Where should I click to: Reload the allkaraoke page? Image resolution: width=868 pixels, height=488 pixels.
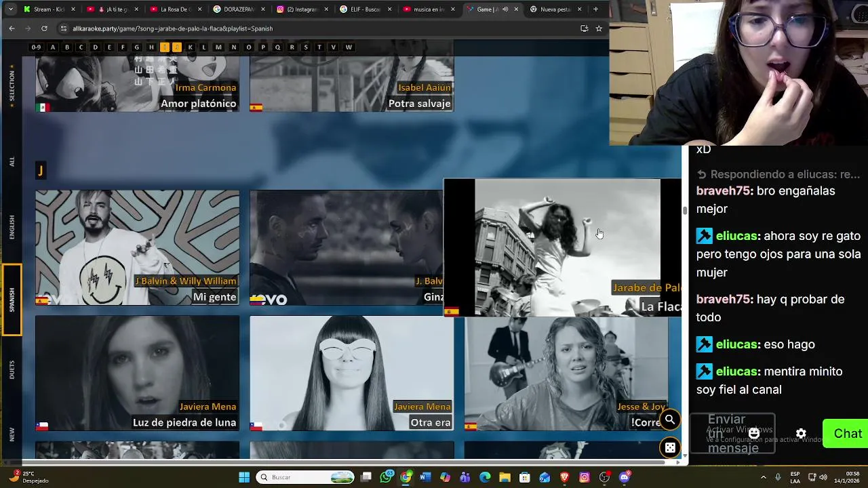pyautogui.click(x=44, y=28)
